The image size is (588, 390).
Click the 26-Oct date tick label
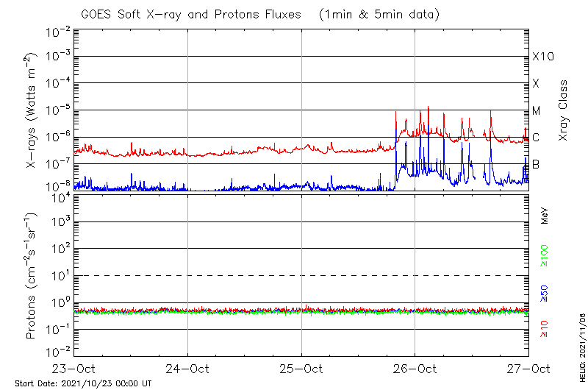pyautogui.click(x=415, y=368)
